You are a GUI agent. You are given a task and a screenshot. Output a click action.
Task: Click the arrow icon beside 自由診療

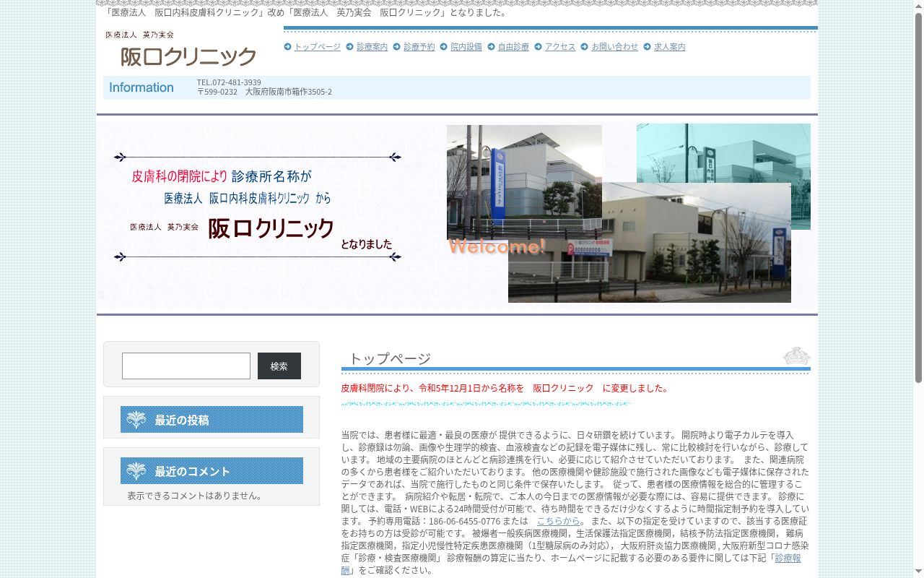(491, 47)
